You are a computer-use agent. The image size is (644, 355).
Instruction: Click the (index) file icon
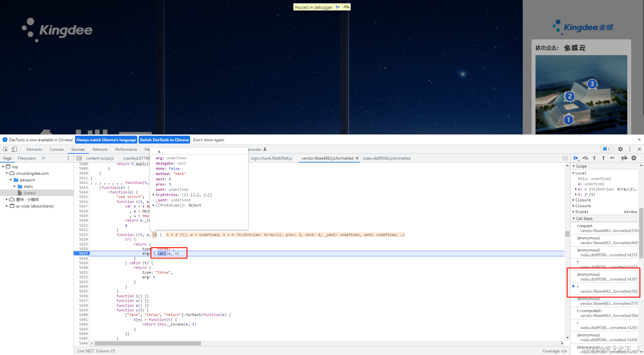click(x=20, y=193)
